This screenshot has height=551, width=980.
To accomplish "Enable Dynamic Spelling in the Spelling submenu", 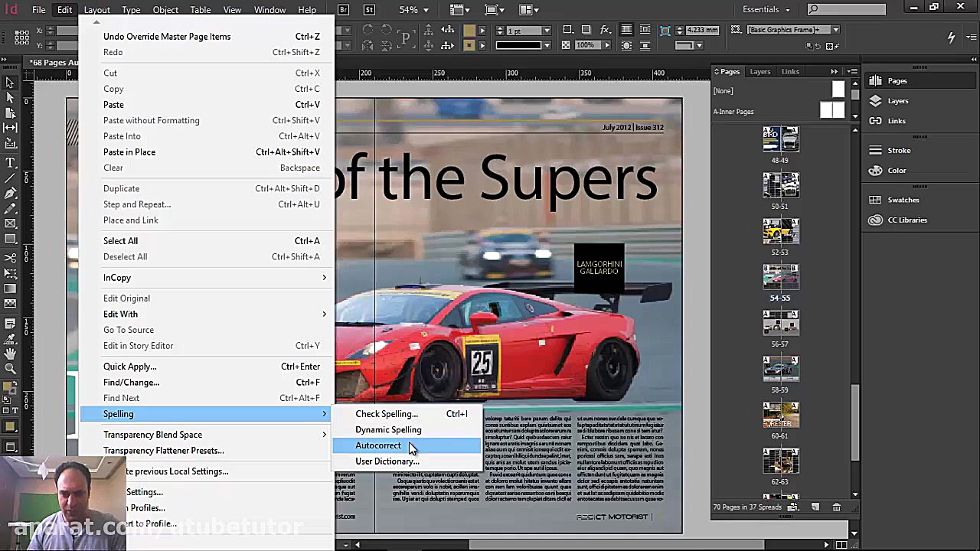I will pos(388,429).
